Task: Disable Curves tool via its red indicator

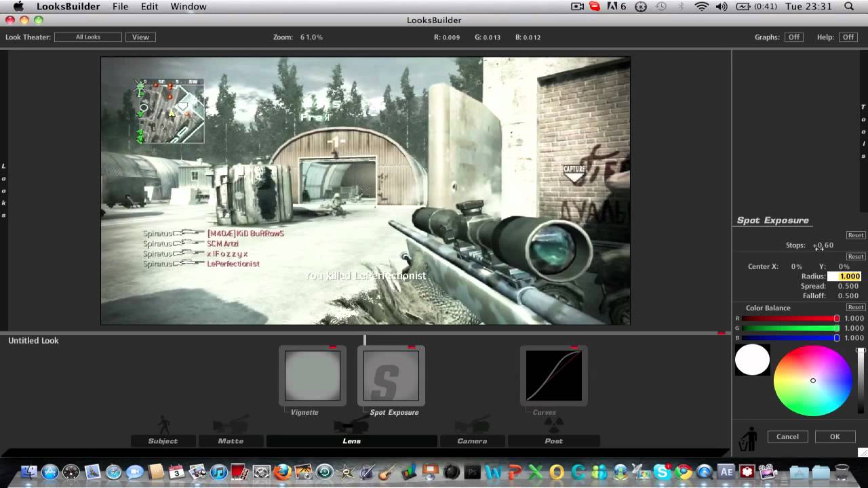Action: [x=574, y=347]
